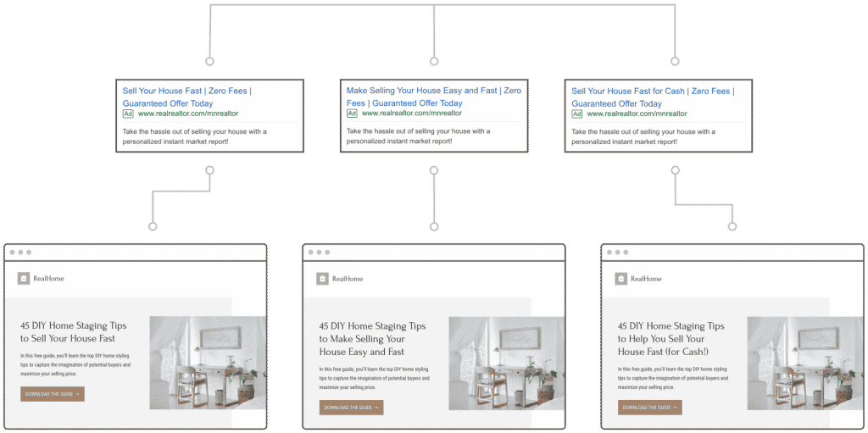Click connector node above 'Fast for Cash' ad

coord(675,61)
